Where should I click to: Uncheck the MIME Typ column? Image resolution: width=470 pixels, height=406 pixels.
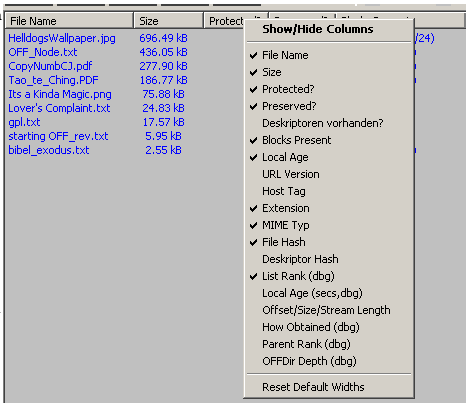click(328, 225)
